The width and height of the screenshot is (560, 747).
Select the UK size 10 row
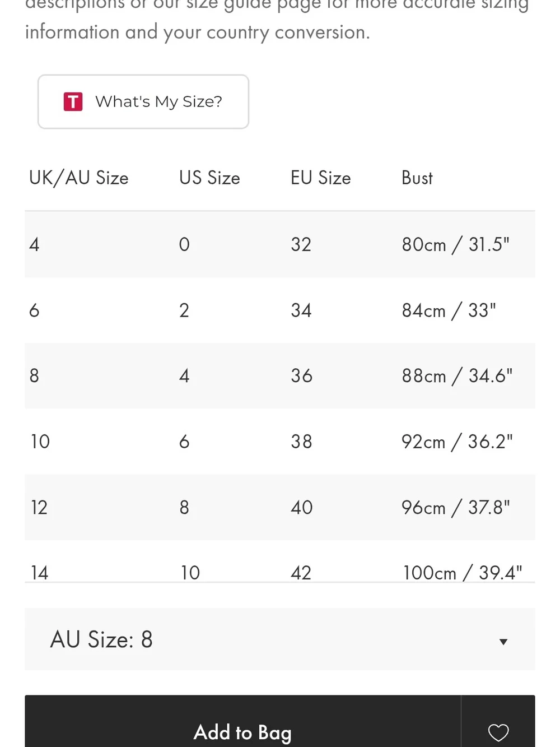[x=280, y=442]
